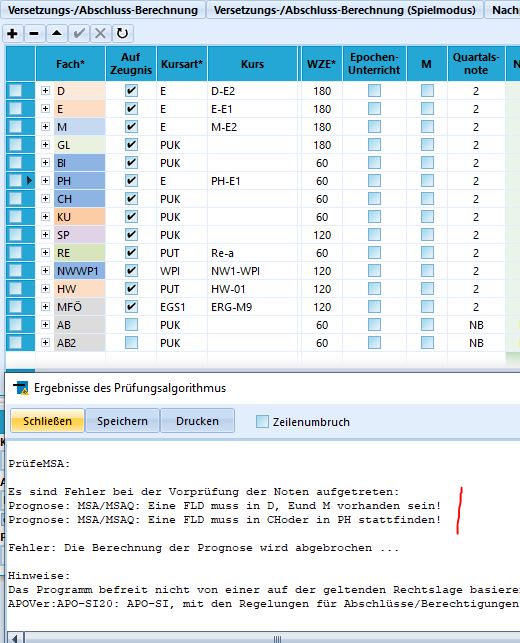Screen dimensions: 520x643
Task: Click the Kurs cell PH-E1
Action: (253, 181)
